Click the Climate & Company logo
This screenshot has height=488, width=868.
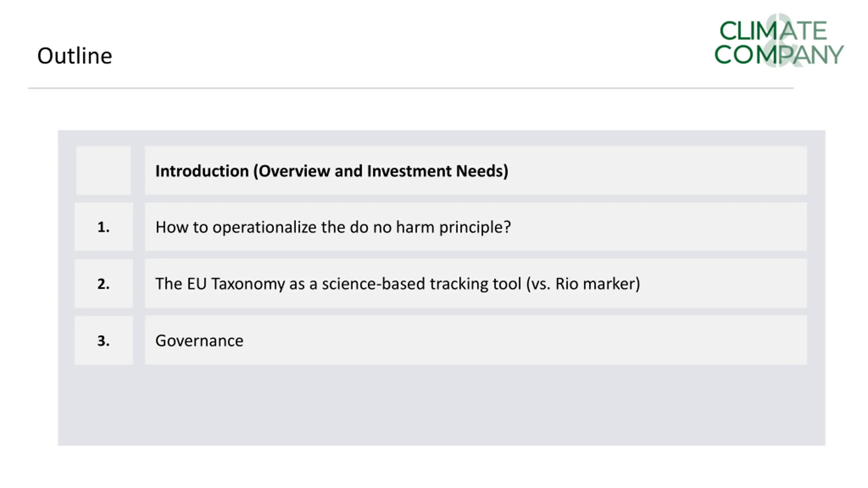click(x=778, y=41)
